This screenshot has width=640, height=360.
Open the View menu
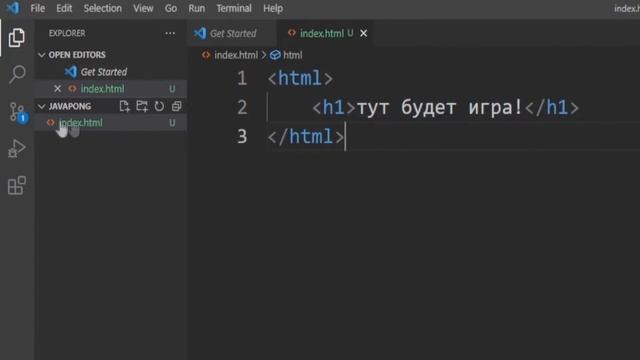pos(143,8)
